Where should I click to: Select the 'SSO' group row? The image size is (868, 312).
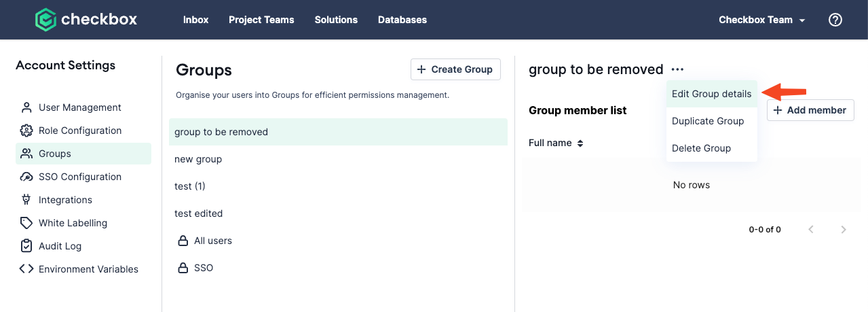point(338,268)
